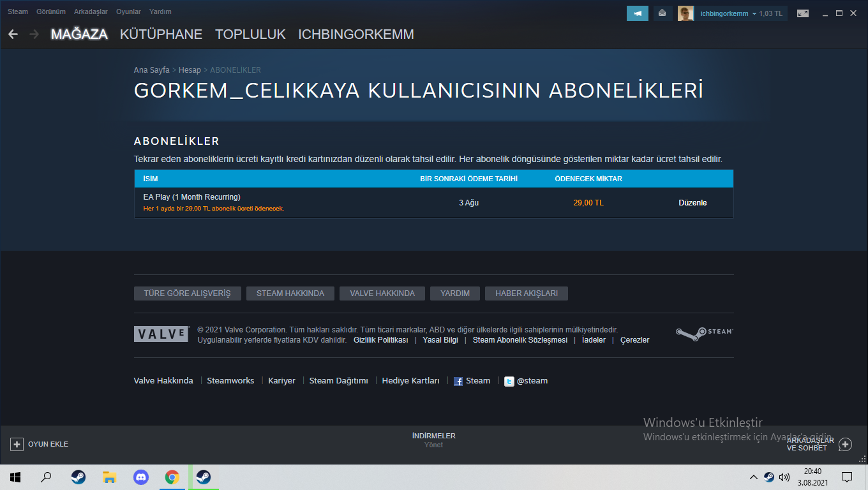Open the Steam menu in the menu bar

click(x=18, y=11)
